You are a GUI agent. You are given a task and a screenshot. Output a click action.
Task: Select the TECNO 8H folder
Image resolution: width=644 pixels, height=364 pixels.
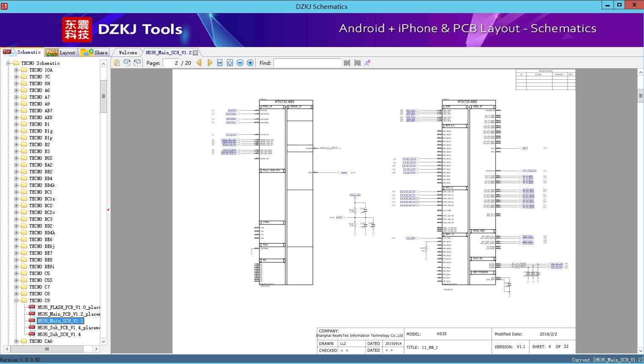click(x=39, y=83)
